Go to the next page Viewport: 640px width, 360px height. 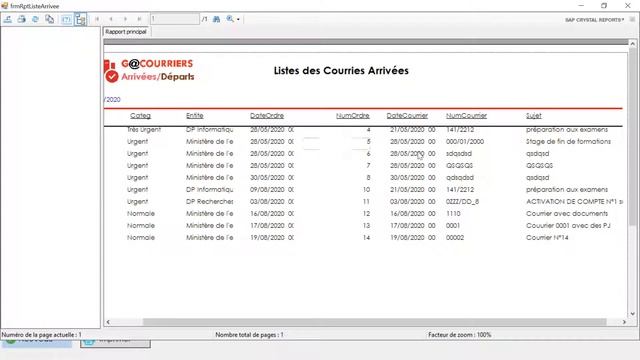tap(125, 19)
